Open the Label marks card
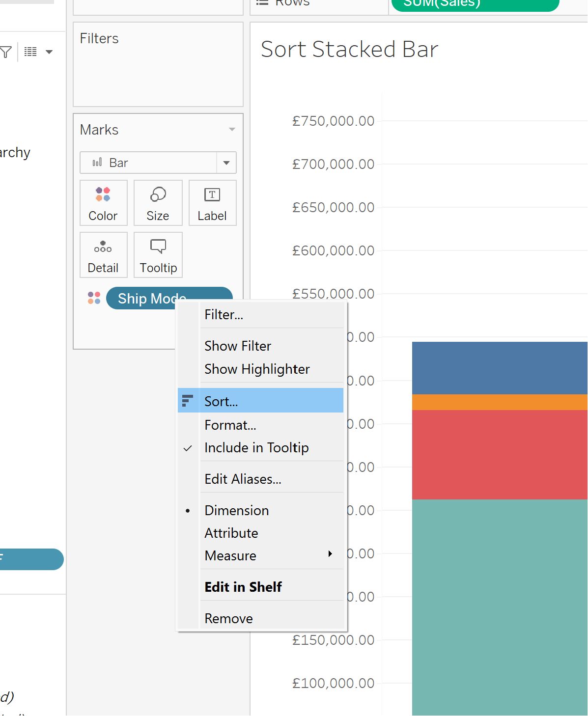This screenshot has height=716, width=588. [x=212, y=203]
